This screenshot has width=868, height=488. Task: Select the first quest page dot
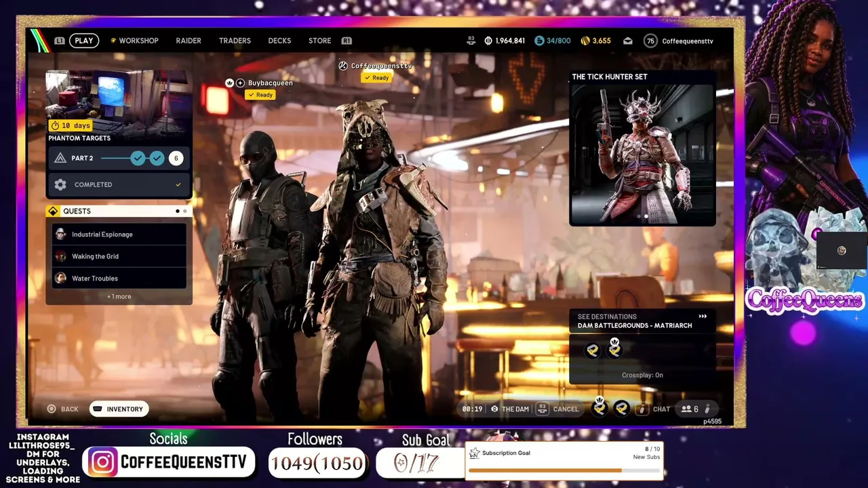click(178, 211)
